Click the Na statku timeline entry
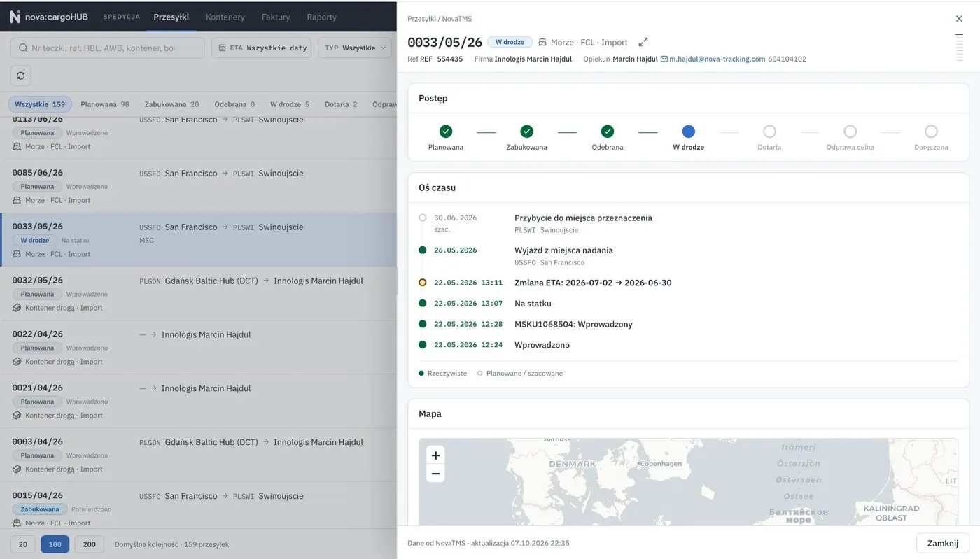This screenshot has height=559, width=980. [533, 304]
